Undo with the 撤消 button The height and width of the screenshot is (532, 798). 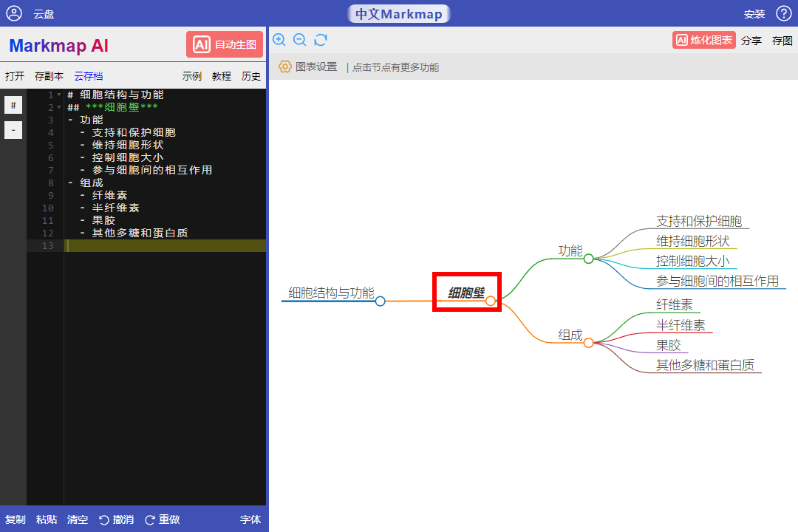(117, 519)
